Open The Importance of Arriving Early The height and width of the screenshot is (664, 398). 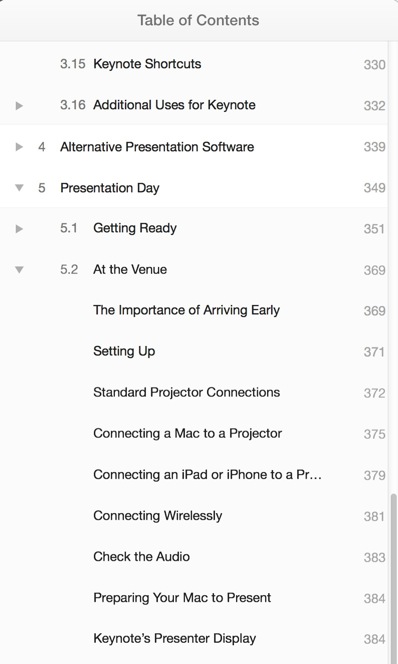point(186,310)
